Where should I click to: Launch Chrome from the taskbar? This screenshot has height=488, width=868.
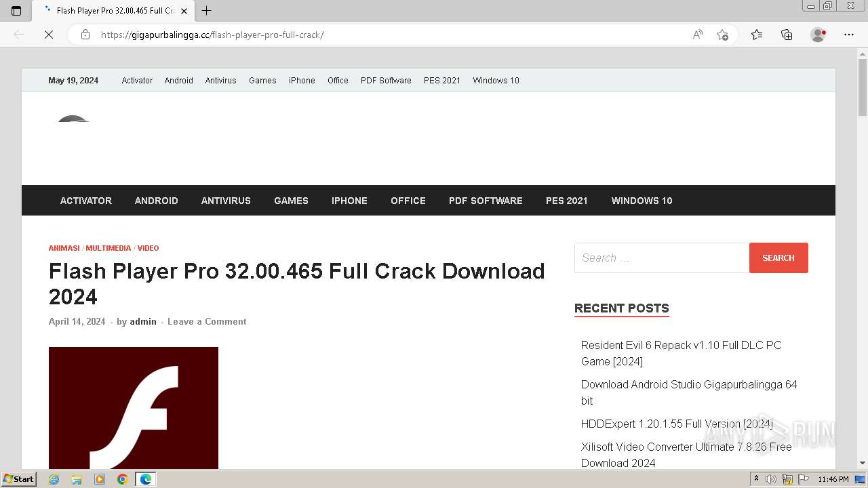[123, 479]
